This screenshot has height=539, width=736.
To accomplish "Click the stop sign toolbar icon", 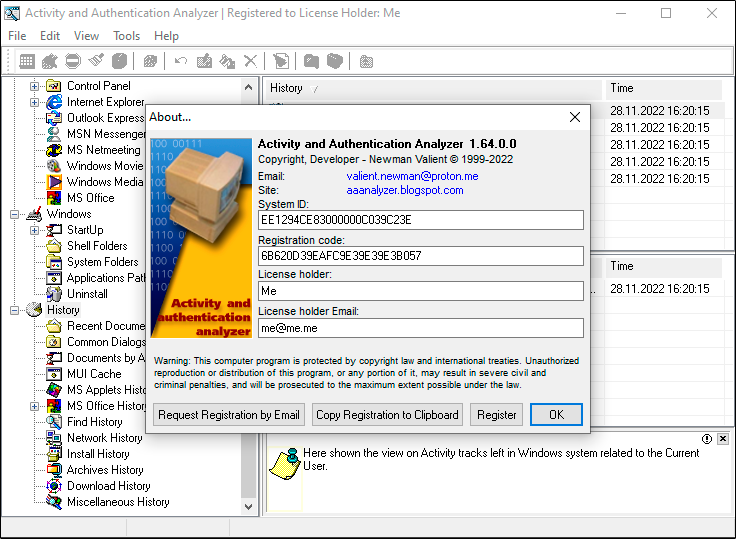I will [73, 61].
